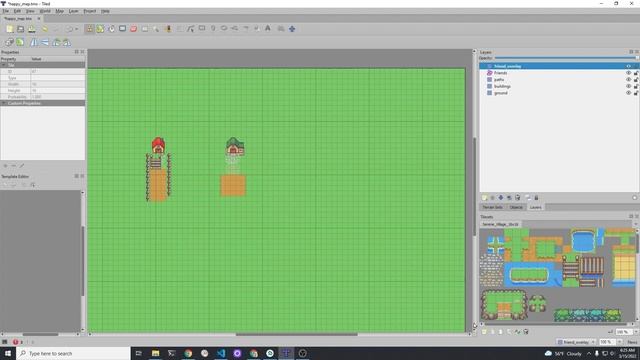This screenshot has width=640, height=360.
Task: Select the Magic Wand tool
Action: coord(156,29)
